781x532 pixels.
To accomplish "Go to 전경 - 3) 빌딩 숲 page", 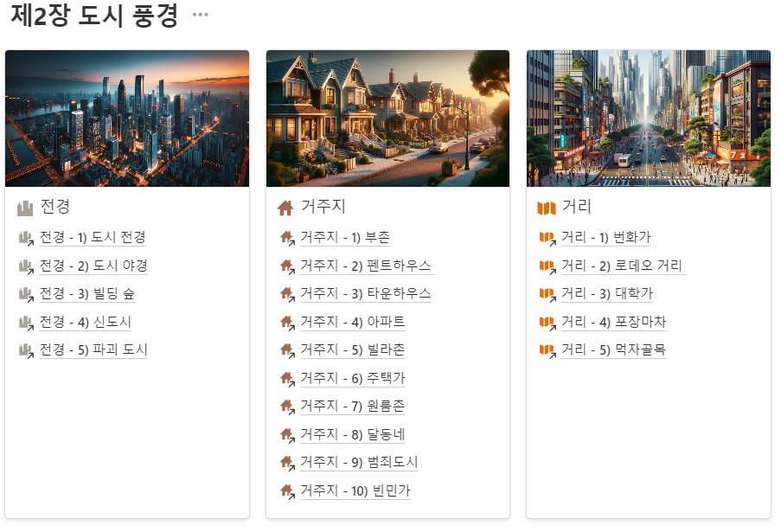I will click(87, 294).
